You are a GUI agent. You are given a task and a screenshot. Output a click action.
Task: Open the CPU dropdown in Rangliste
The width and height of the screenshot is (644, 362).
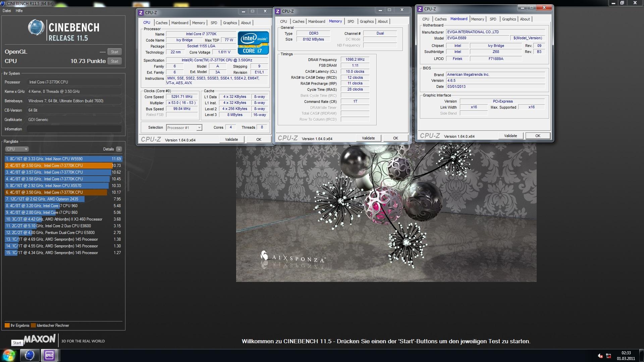tap(17, 149)
